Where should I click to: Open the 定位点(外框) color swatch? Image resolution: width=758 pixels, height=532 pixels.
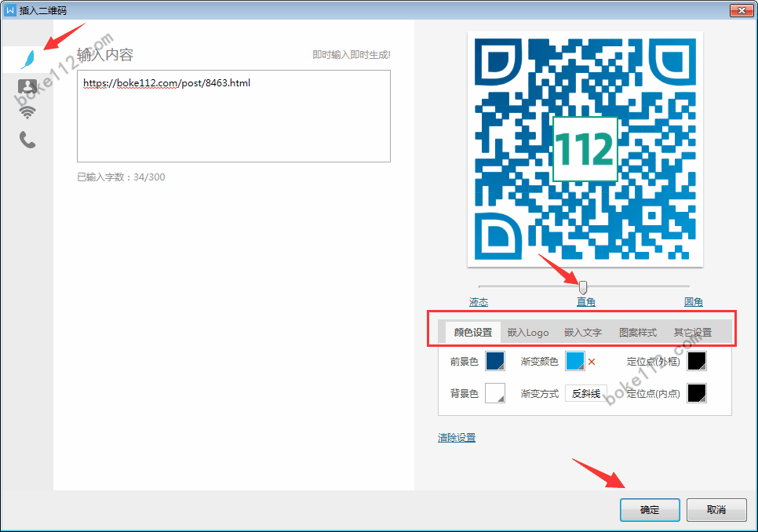pyautogui.click(x=697, y=361)
